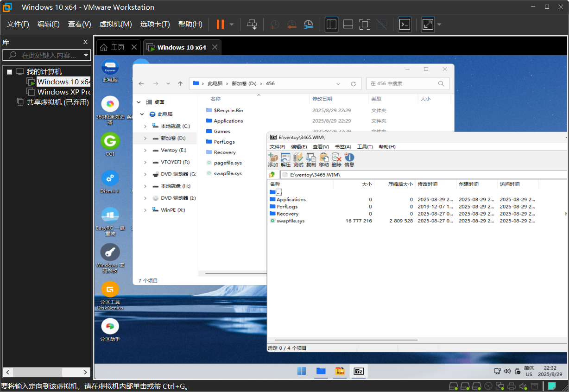Open VMware 虚拟机(M) menu

pos(116,24)
